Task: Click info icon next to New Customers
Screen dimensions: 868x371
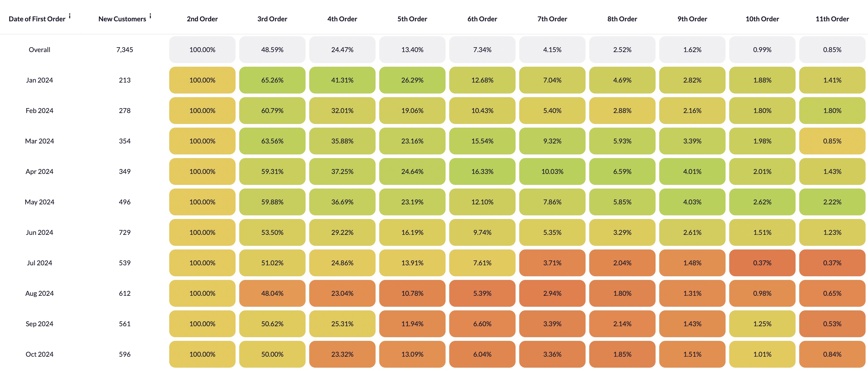Action: [x=150, y=16]
